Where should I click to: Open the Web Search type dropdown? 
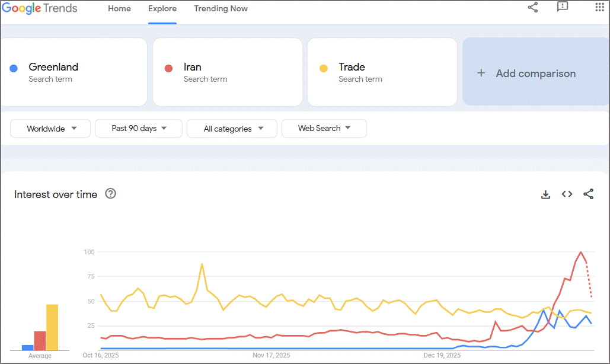324,128
